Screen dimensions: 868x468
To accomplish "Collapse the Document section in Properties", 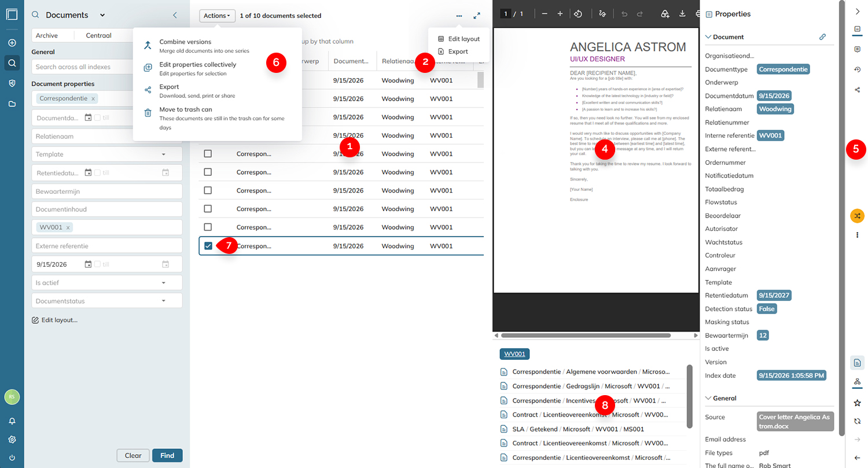I will (708, 37).
